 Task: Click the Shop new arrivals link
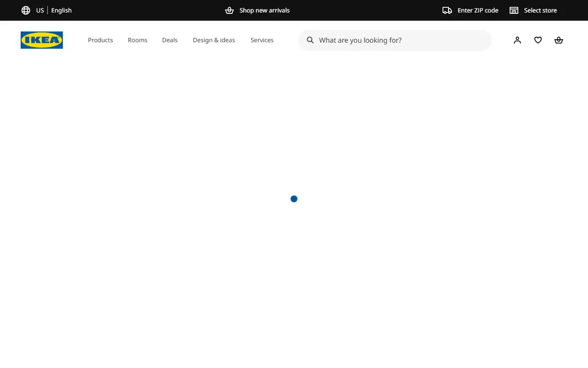(x=265, y=10)
